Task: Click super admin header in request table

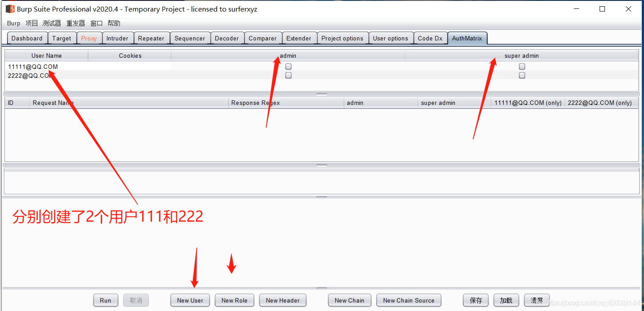Action: pyautogui.click(x=455, y=103)
